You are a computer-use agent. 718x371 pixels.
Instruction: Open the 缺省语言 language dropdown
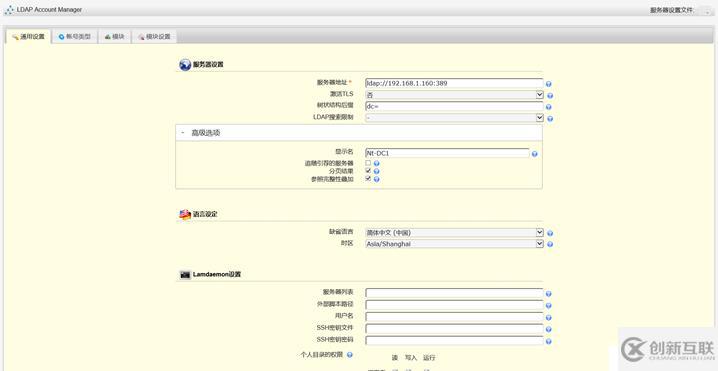click(454, 233)
